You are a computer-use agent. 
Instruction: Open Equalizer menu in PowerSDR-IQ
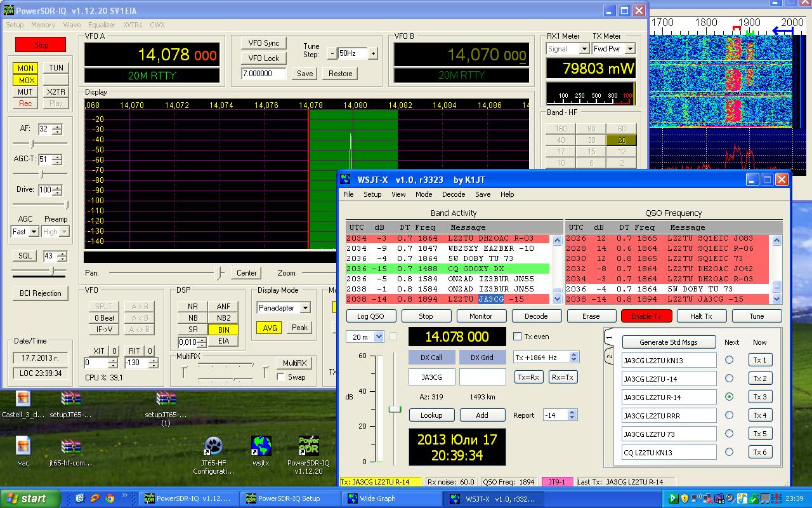point(101,25)
